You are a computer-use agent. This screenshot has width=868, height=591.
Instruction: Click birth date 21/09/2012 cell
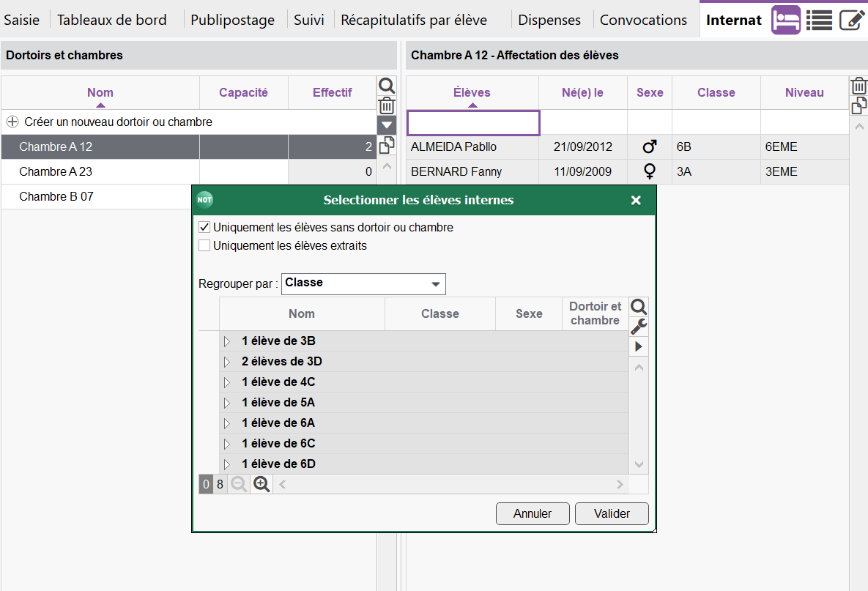583,146
